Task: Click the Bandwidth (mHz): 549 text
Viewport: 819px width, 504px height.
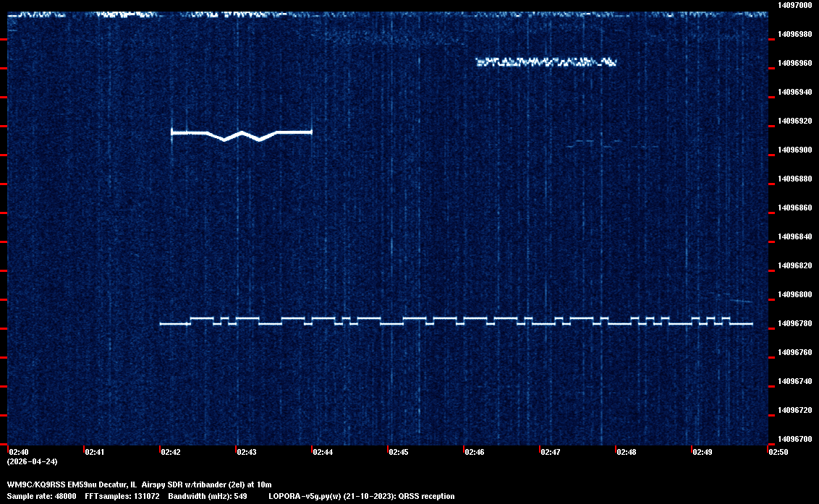Action: point(208,496)
